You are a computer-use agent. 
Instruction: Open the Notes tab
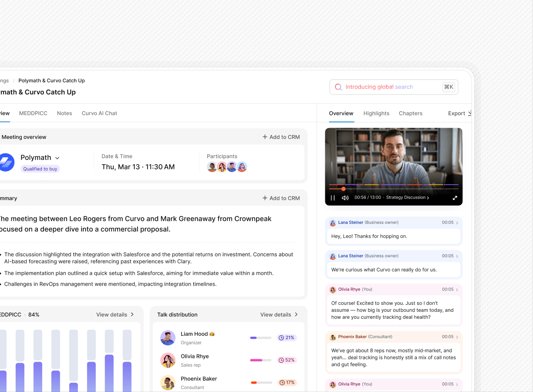pyautogui.click(x=64, y=113)
